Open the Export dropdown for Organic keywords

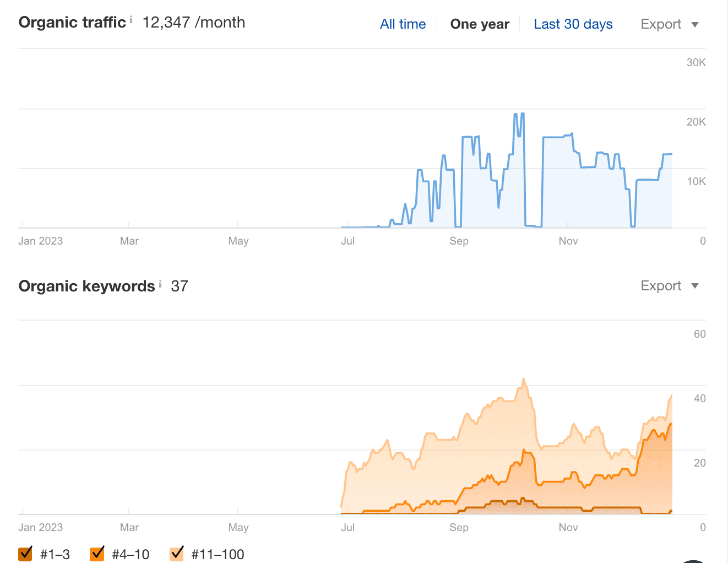(x=670, y=286)
